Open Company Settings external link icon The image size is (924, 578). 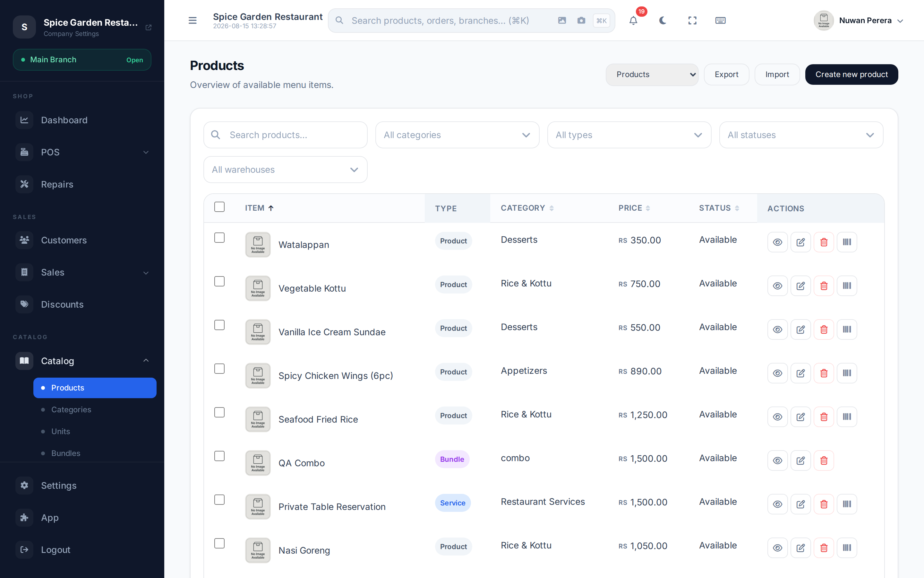coord(149,28)
